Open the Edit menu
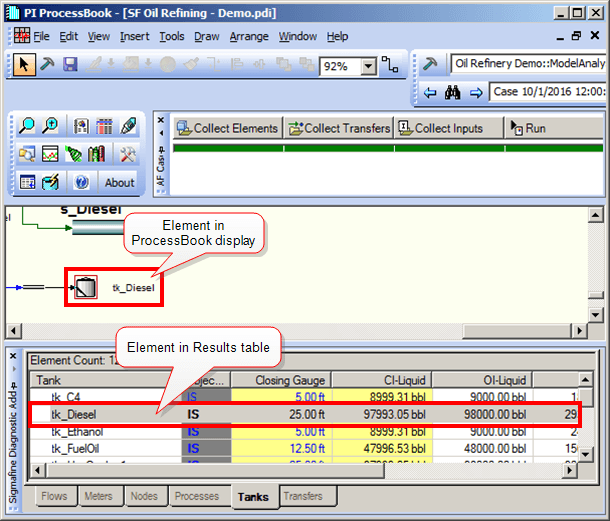The height and width of the screenshot is (521, 610). pos(68,36)
